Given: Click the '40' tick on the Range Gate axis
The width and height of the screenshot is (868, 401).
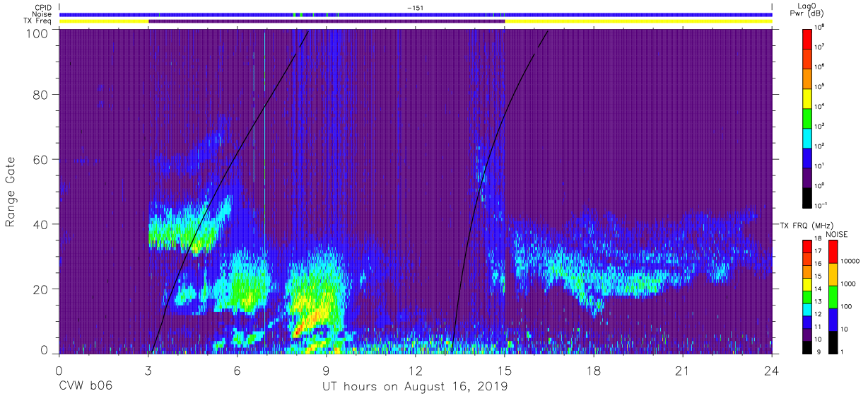Looking at the screenshot, I should tap(40, 224).
